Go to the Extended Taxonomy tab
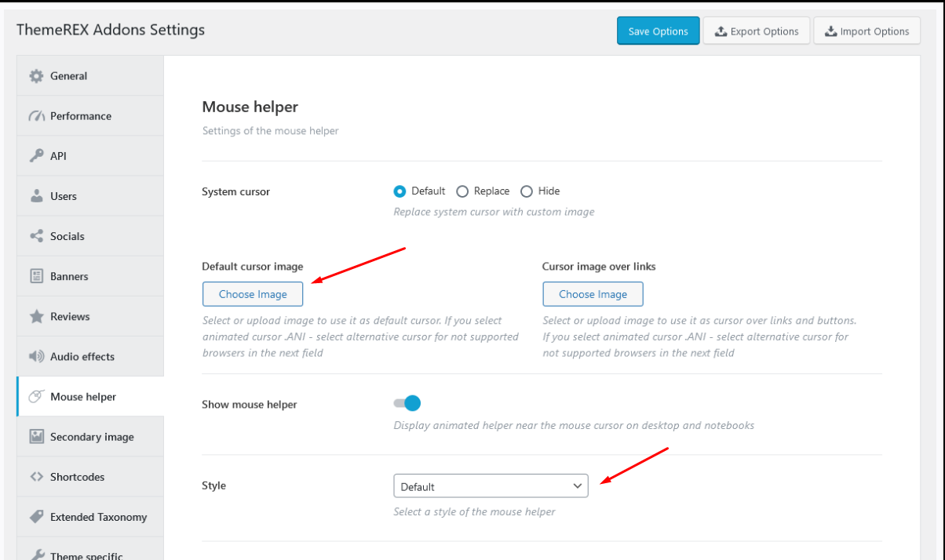The height and width of the screenshot is (560, 945). pos(90,517)
